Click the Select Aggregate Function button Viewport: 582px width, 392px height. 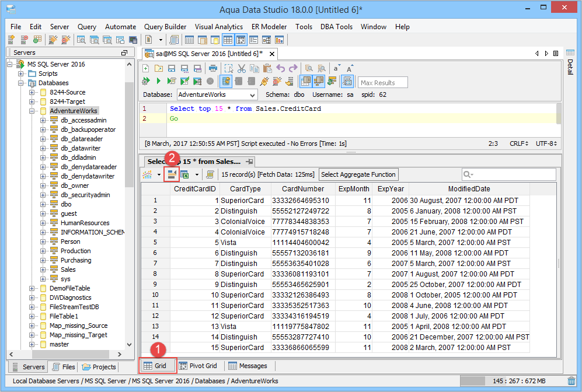coord(358,174)
